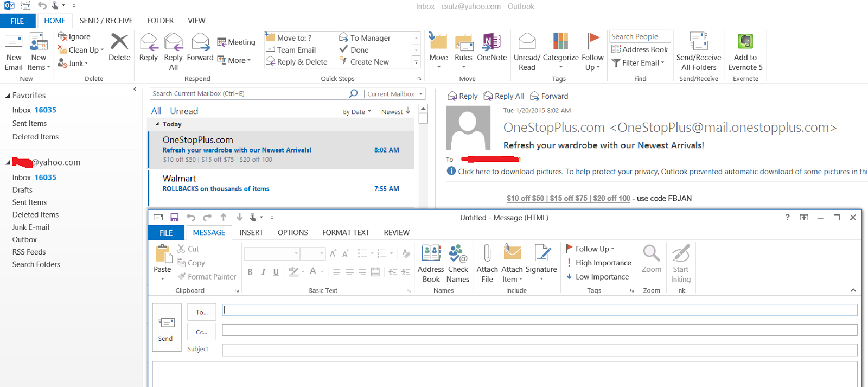Image resolution: width=868 pixels, height=387 pixels.
Task: Switch to FORMAT TEXT tab
Action: [x=346, y=232]
